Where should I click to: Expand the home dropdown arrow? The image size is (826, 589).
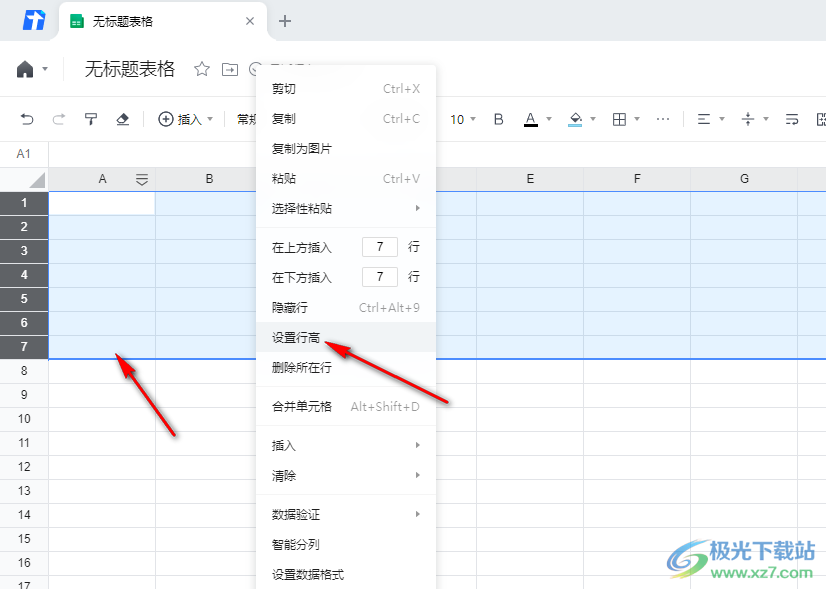click(45, 69)
